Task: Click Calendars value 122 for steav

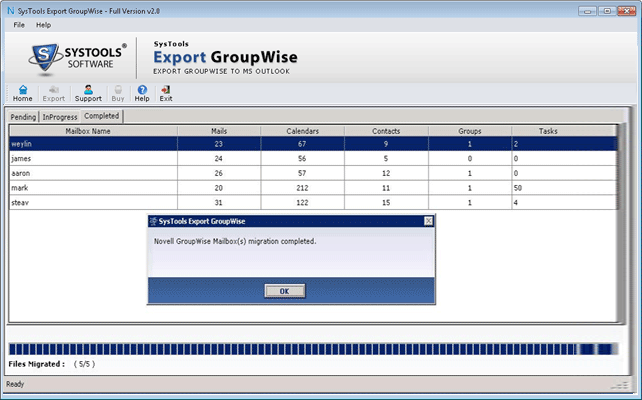Action: click(302, 203)
